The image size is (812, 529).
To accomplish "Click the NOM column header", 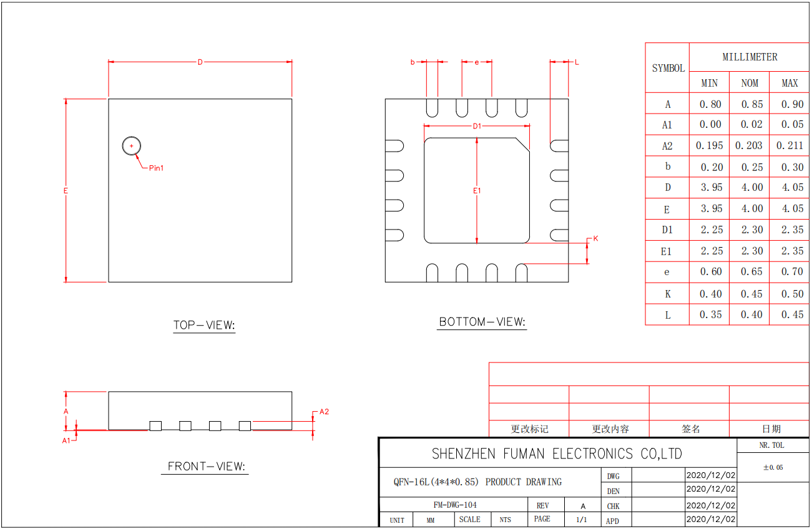I will tap(748, 82).
